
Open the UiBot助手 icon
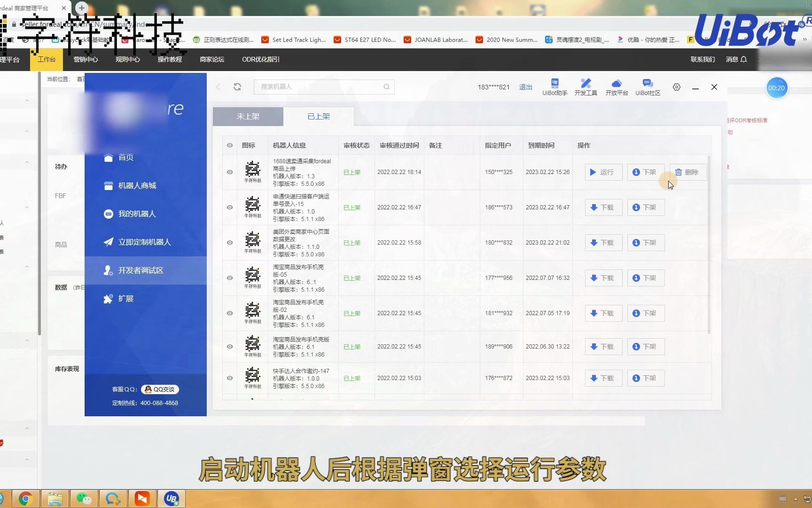554,86
